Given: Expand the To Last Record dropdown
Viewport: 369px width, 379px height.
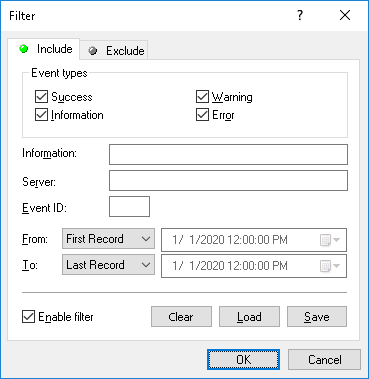Looking at the screenshot, I should tap(108, 265).
